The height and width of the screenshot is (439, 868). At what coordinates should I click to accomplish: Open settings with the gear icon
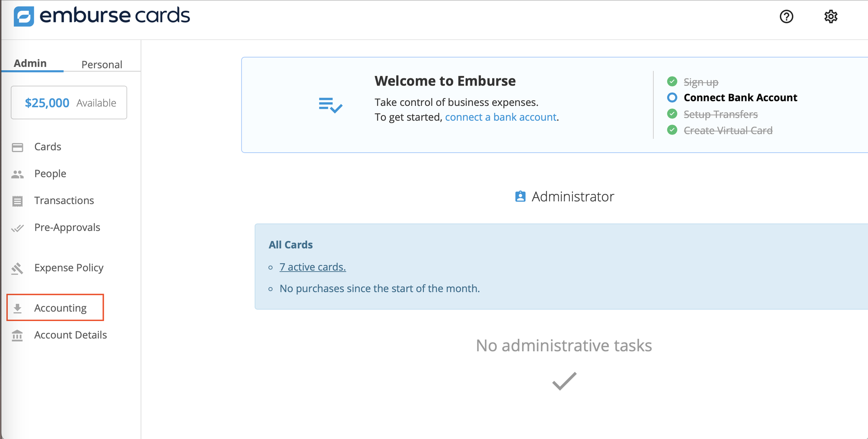point(831,16)
